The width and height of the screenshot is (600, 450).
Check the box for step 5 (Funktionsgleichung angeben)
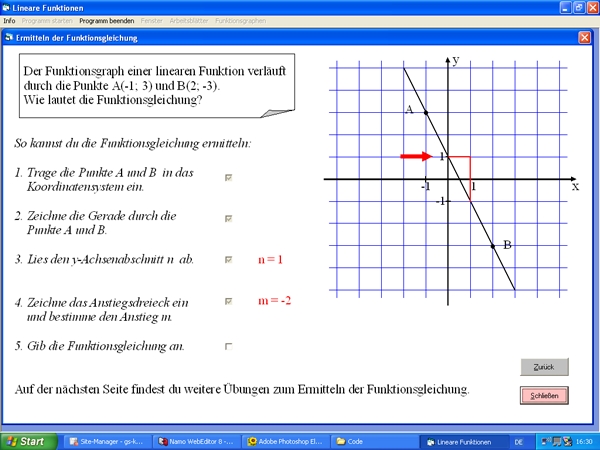coord(229,346)
